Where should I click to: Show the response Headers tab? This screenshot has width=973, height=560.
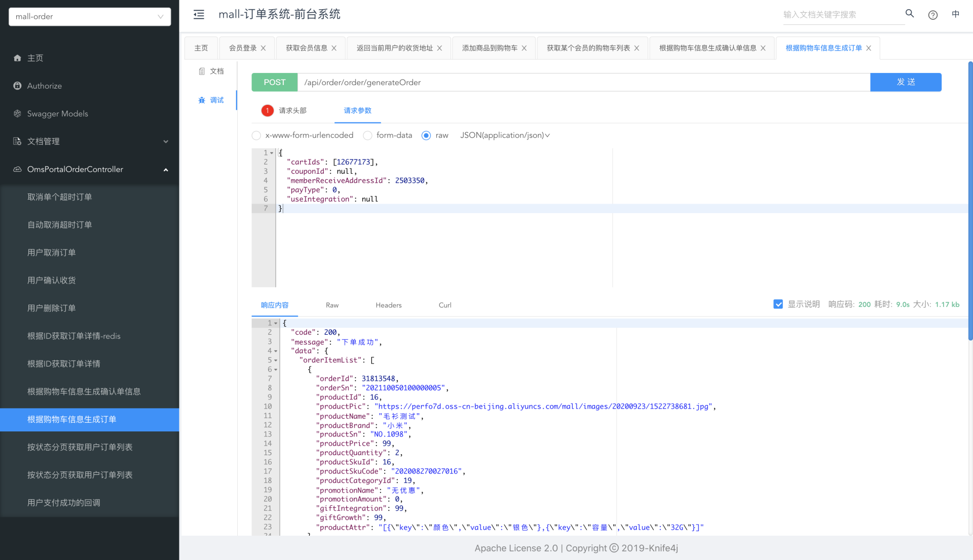tap(389, 305)
